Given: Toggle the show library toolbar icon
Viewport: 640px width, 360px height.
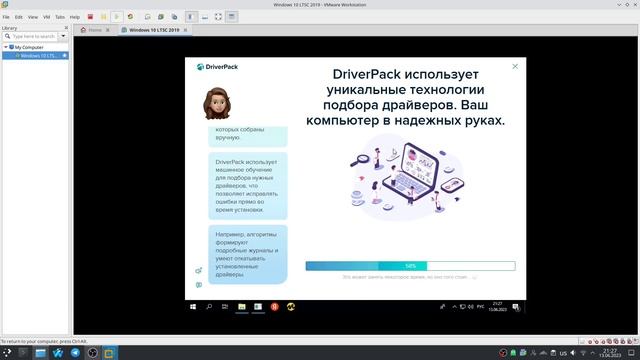Looking at the screenshot, I should 190,17.
